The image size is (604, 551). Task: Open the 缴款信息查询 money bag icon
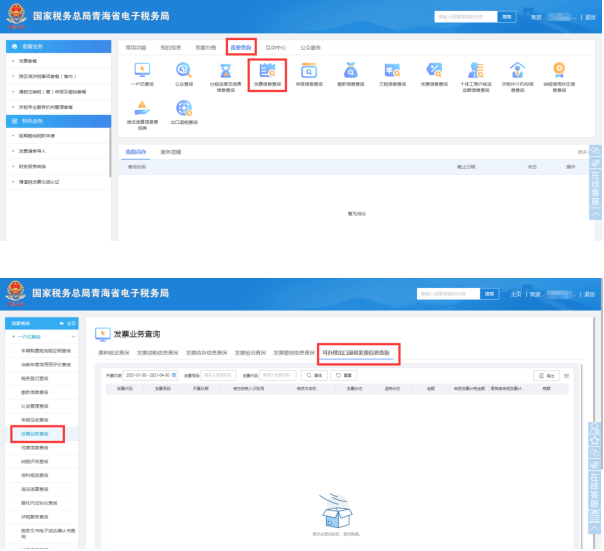351,72
